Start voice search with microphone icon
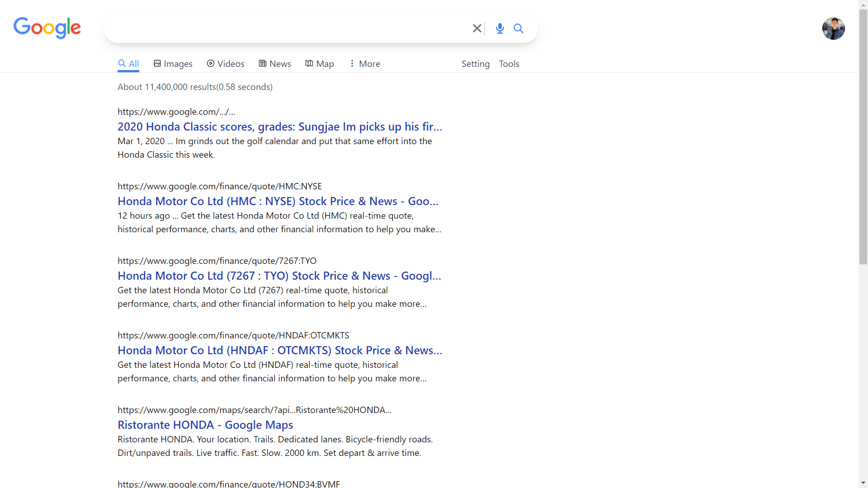The width and height of the screenshot is (868, 488). (x=500, y=28)
